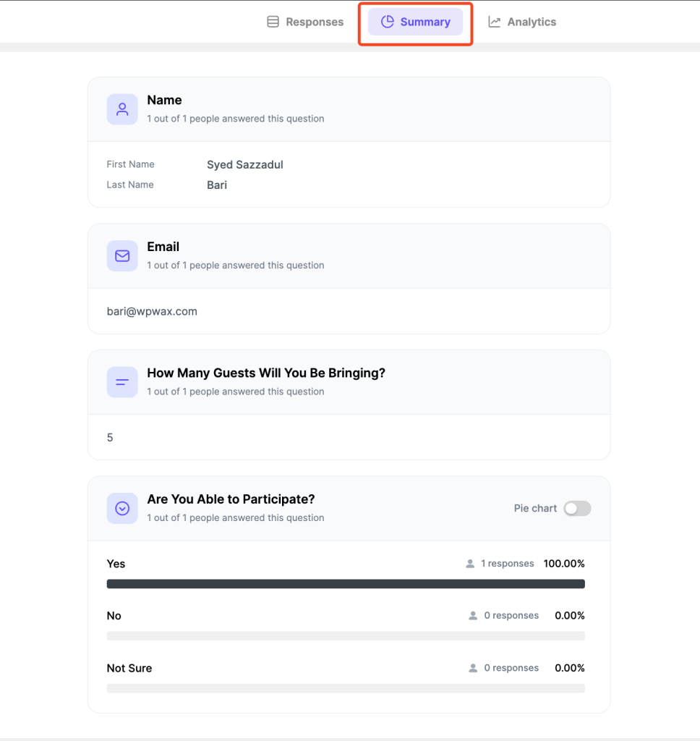The height and width of the screenshot is (741, 700).
Task: Click the person icon next to 1 responses
Action: 470,563
